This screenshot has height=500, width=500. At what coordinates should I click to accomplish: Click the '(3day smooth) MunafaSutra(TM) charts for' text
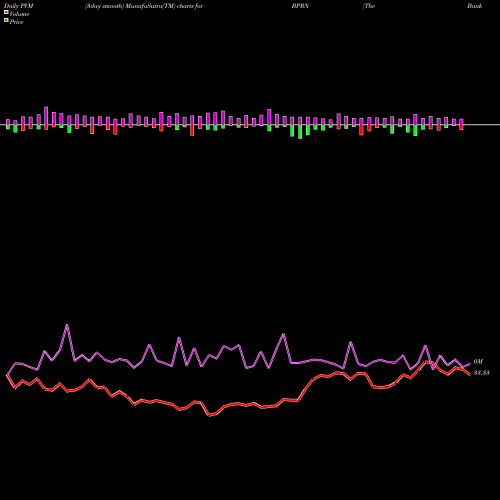click(x=144, y=6)
